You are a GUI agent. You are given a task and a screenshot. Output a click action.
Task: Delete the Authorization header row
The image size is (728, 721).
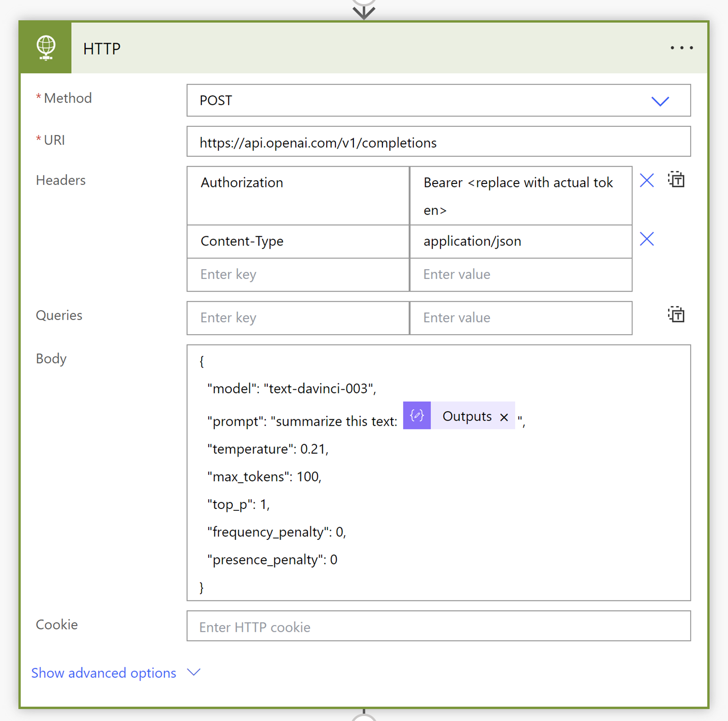[647, 181]
